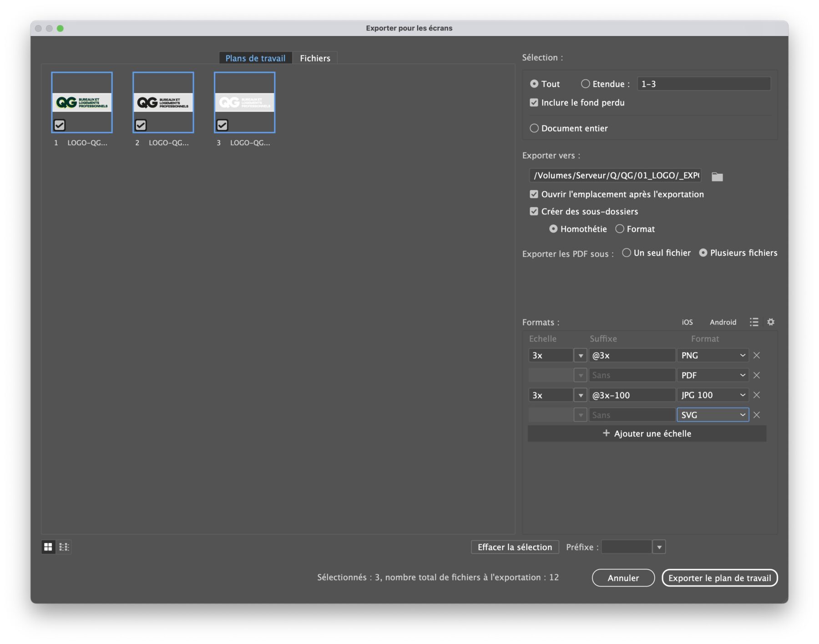Open the PNG format dropdown
This screenshot has width=819, height=644.
point(712,355)
